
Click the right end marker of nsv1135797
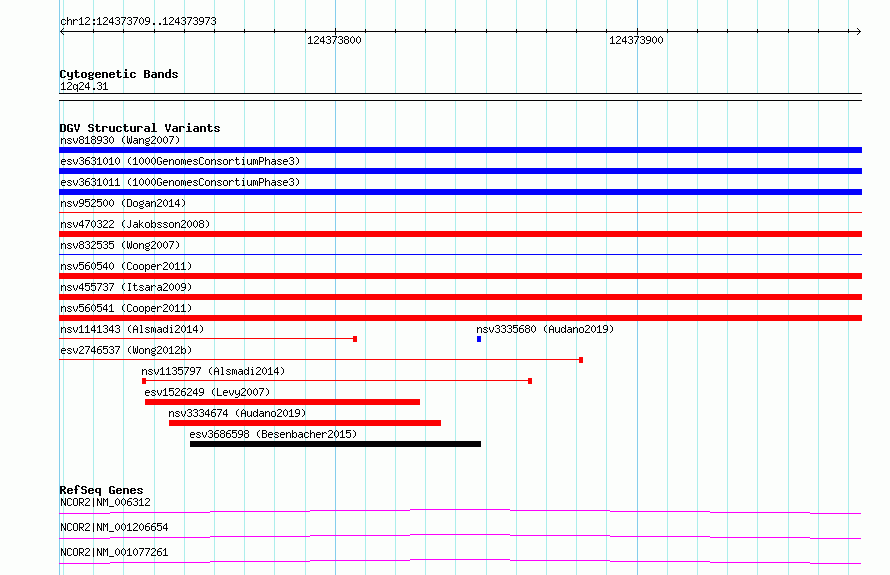530,381
